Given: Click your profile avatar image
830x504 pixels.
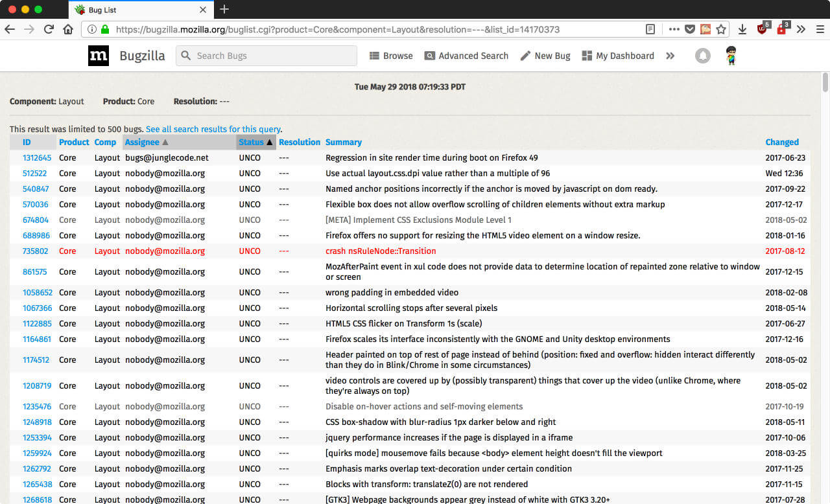Looking at the screenshot, I should click(731, 55).
